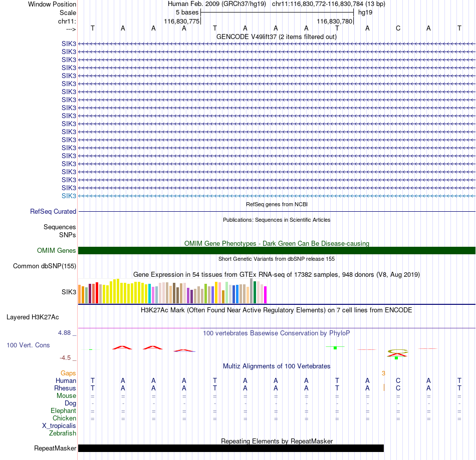Select the chr11: row label
The image size is (476, 460).
67,21
